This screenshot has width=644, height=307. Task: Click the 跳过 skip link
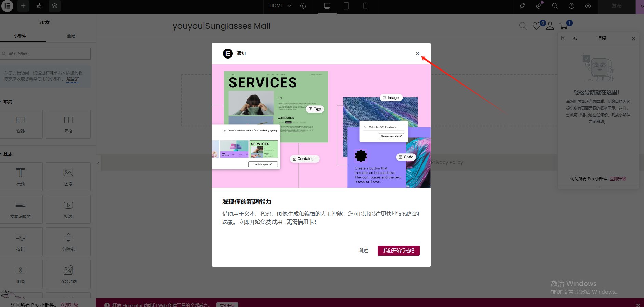click(364, 251)
